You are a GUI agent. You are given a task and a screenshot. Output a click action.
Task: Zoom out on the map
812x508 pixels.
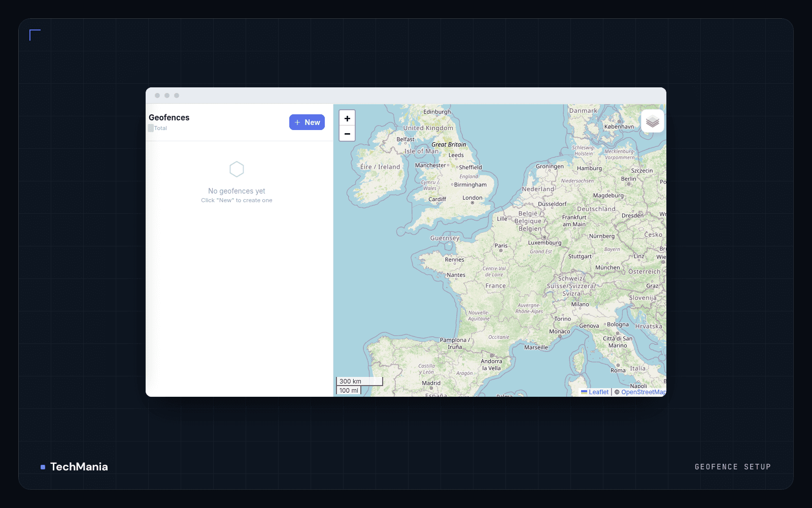click(x=347, y=134)
